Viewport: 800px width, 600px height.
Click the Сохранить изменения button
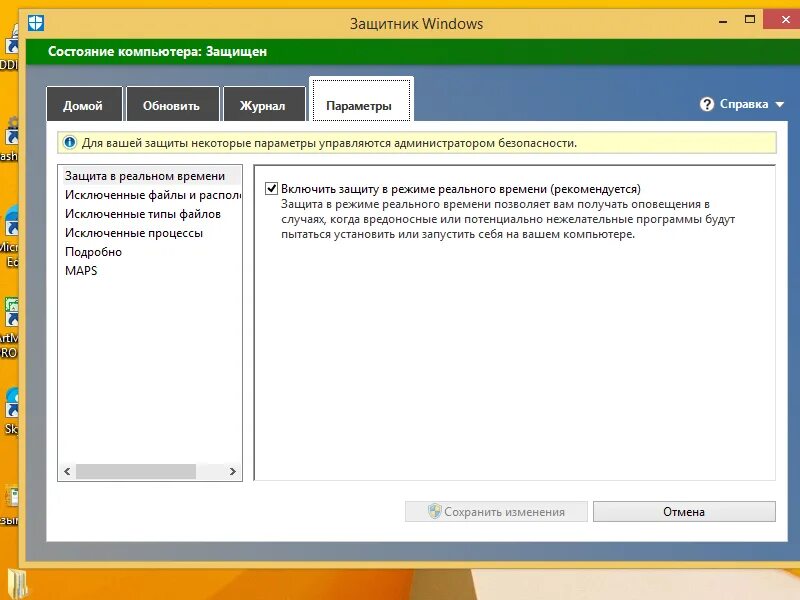point(496,511)
